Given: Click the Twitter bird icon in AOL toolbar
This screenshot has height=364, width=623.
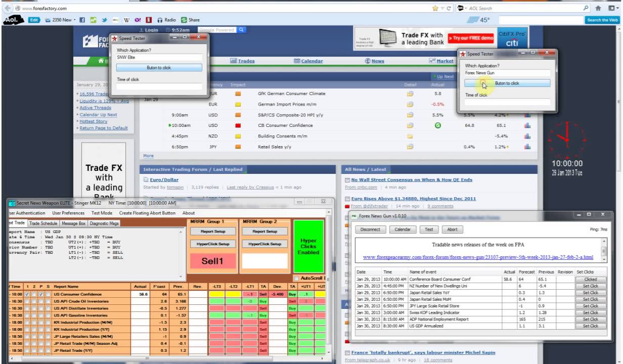Looking at the screenshot, I should [x=104, y=20].
